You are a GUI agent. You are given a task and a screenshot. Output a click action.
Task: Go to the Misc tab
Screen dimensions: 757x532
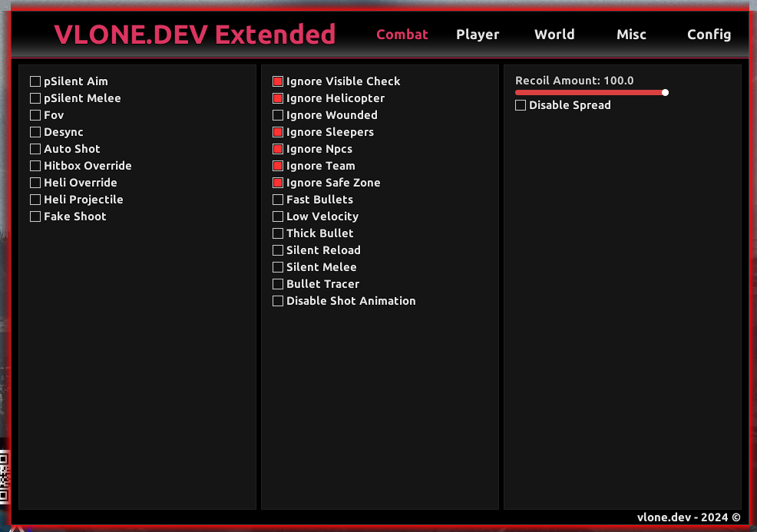(631, 35)
